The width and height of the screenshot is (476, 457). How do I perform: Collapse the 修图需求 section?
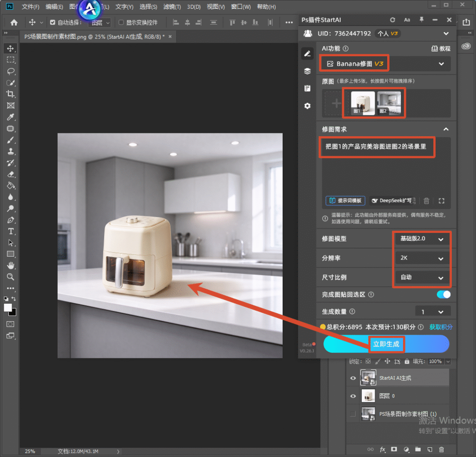pyautogui.click(x=446, y=129)
